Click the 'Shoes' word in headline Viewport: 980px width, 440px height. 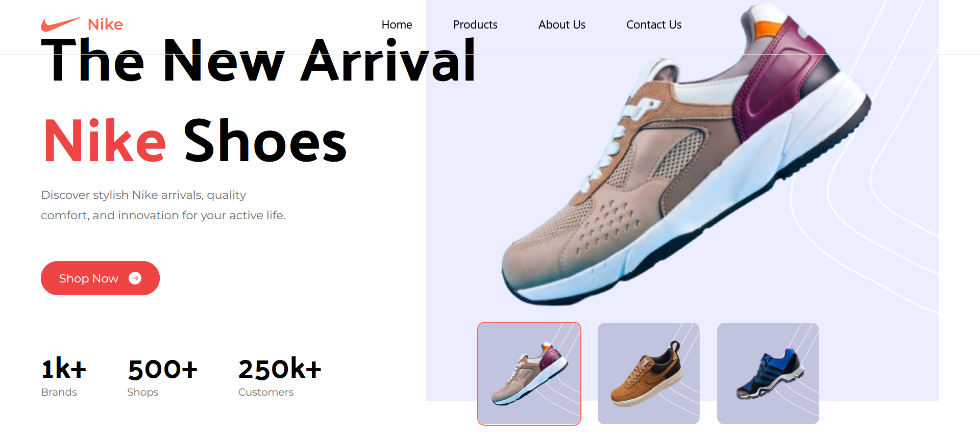[265, 141]
